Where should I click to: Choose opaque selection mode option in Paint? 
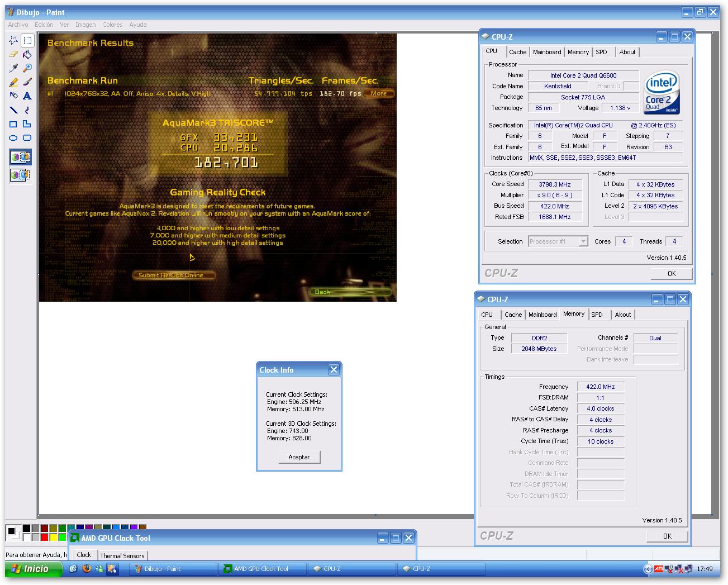tap(21, 158)
